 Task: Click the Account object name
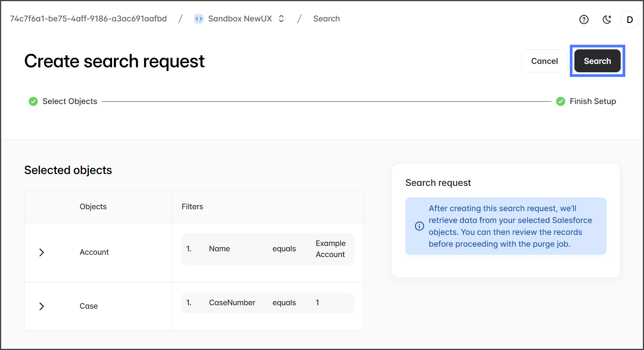point(94,252)
